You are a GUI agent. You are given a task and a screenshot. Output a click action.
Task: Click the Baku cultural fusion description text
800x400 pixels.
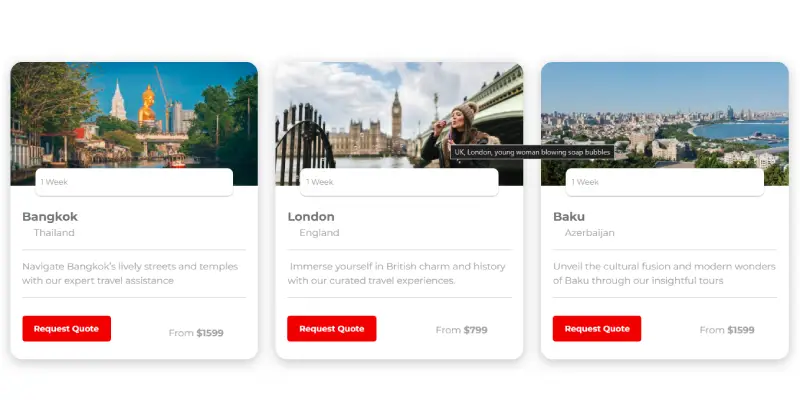coord(664,273)
